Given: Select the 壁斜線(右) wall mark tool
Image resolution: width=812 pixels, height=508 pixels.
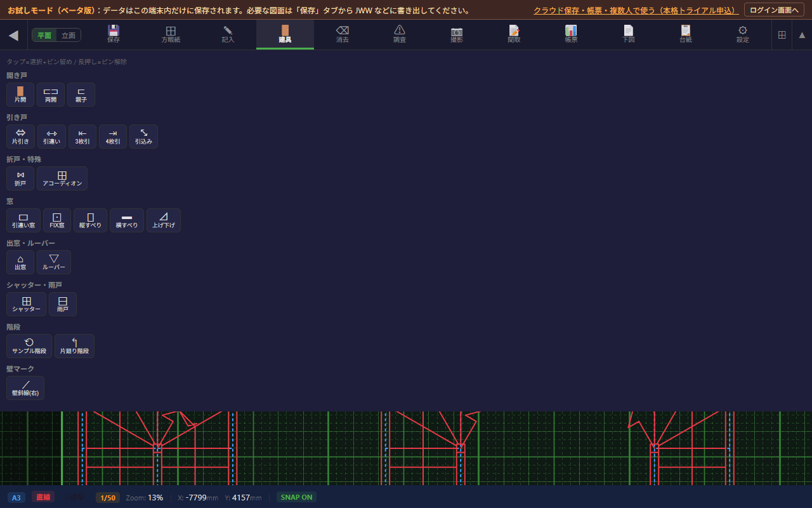Looking at the screenshot, I should coord(25,388).
